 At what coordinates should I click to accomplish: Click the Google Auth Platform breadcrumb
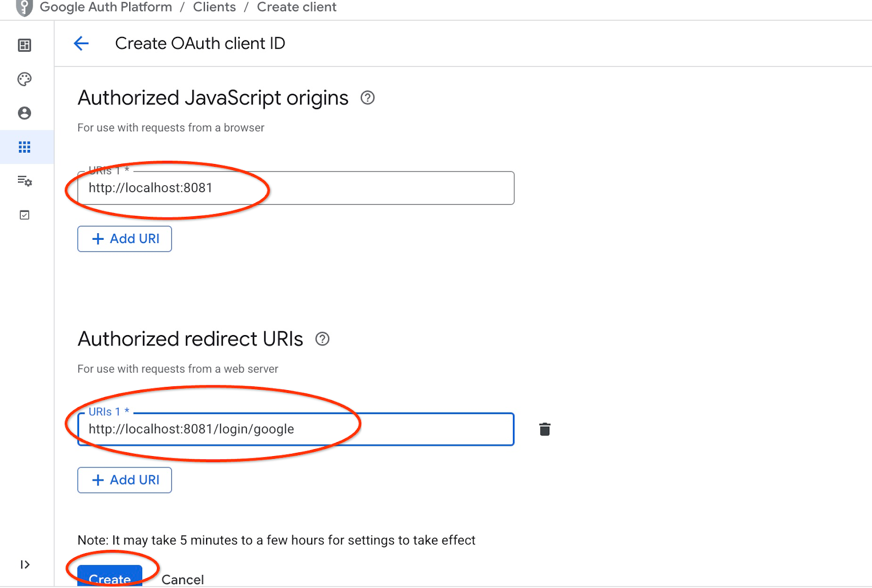click(x=106, y=8)
